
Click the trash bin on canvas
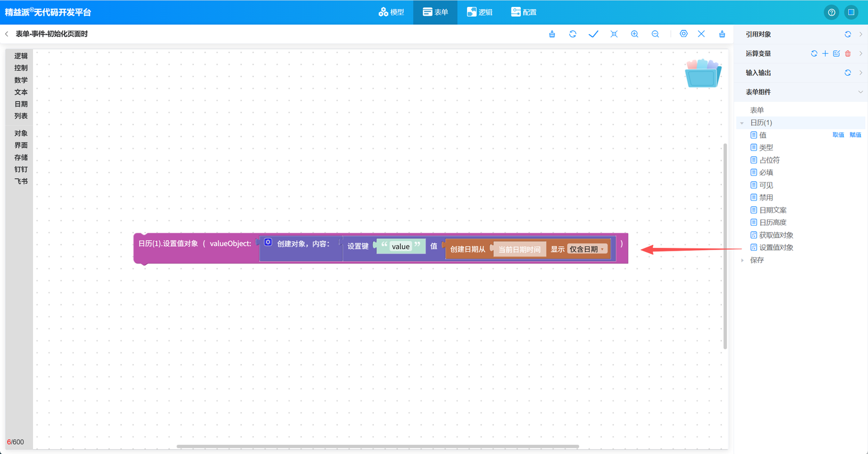(703, 74)
